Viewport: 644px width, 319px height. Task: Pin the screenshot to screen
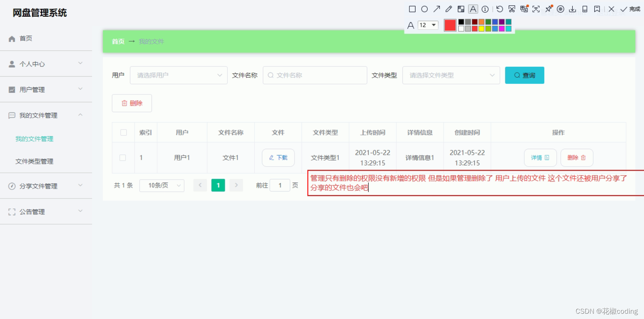coord(549,9)
